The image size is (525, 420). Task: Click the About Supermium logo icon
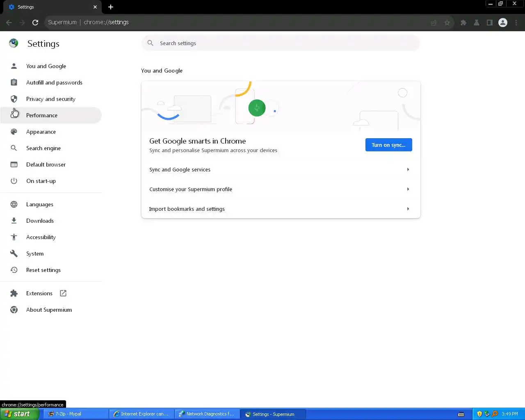14,310
